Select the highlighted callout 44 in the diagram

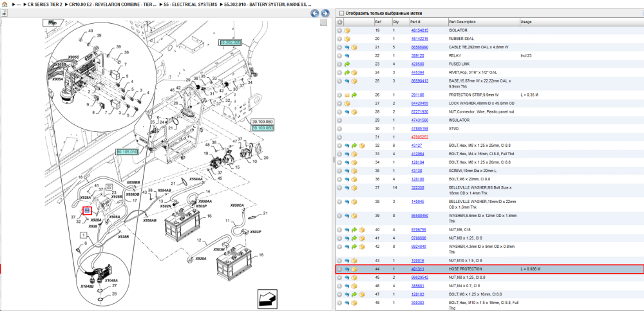click(87, 211)
